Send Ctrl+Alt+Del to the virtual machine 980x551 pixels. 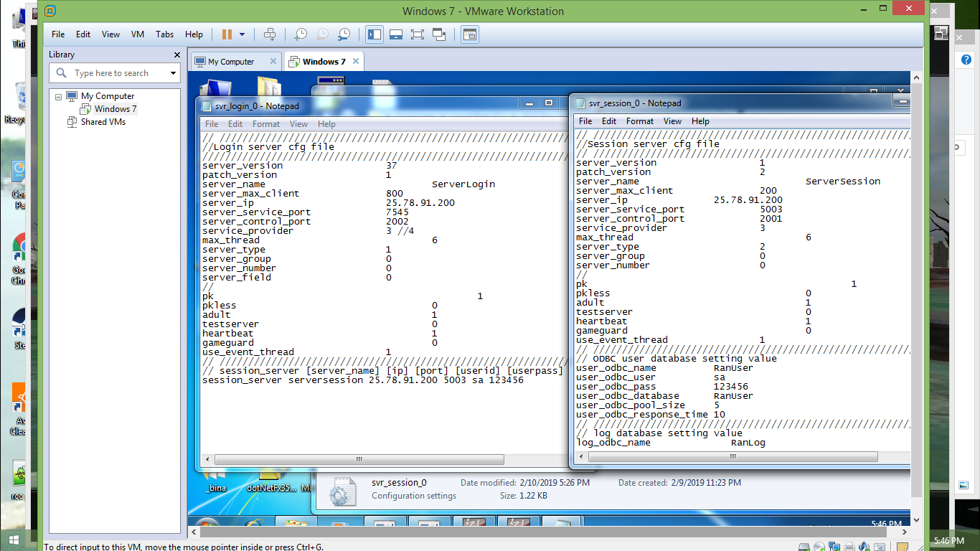point(270,34)
